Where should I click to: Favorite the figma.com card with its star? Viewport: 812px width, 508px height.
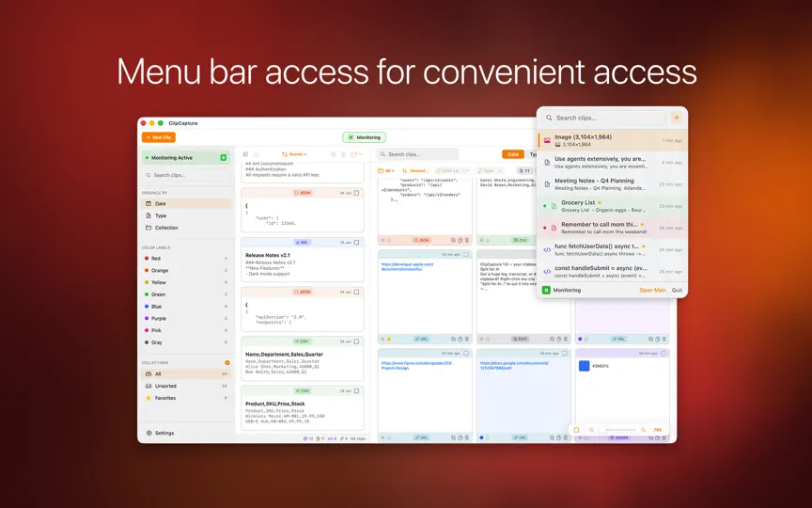(389, 437)
